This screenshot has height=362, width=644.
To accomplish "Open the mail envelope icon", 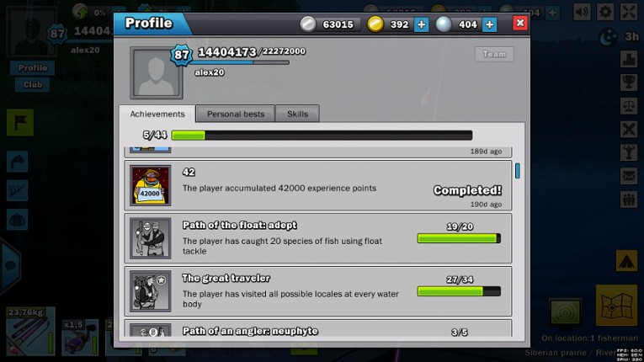I will point(628,176).
